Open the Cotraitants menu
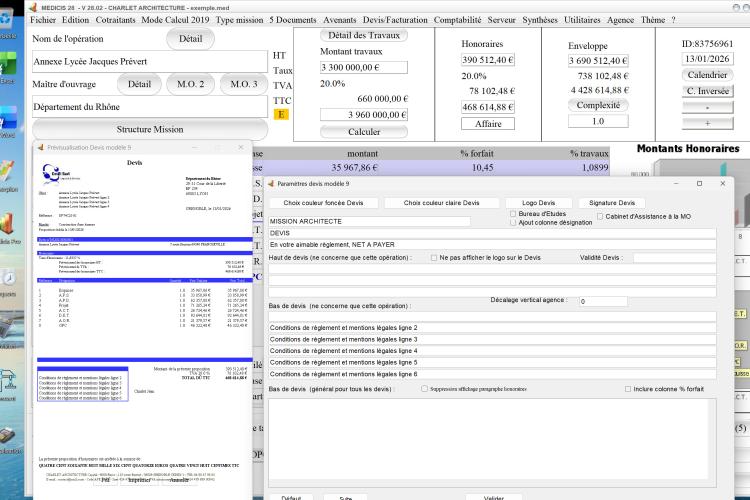 pyautogui.click(x=115, y=20)
